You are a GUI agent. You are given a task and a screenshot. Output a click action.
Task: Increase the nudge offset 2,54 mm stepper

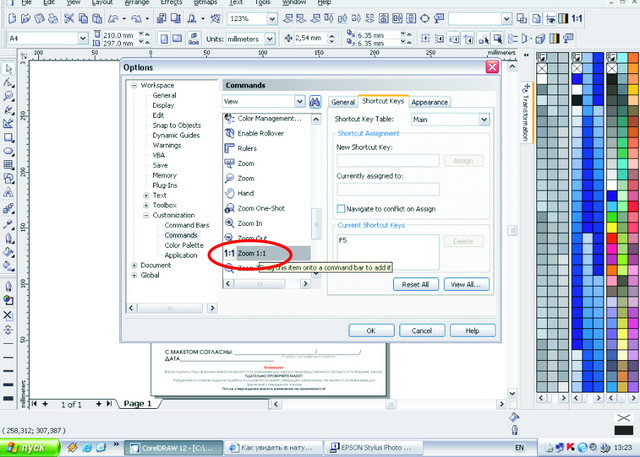pyautogui.click(x=331, y=35)
